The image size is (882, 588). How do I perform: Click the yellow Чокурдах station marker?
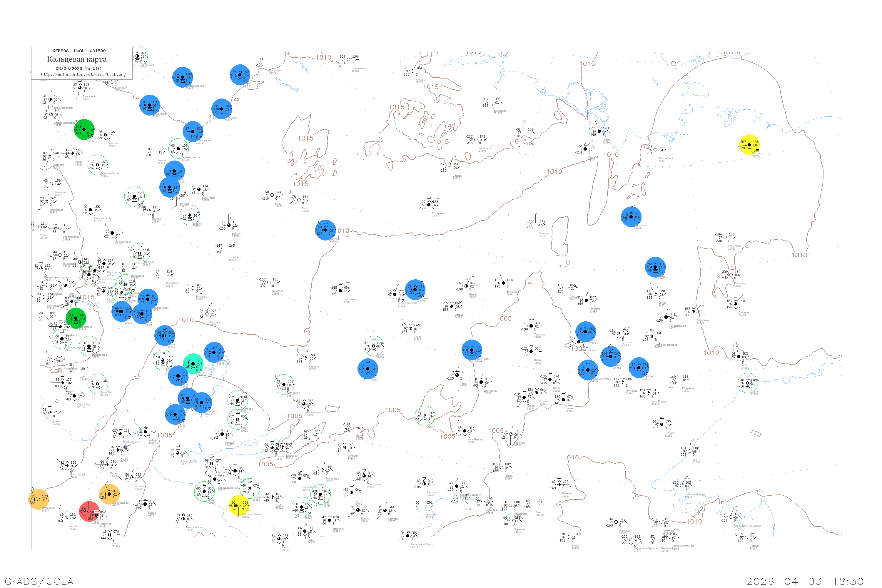pyautogui.click(x=749, y=145)
